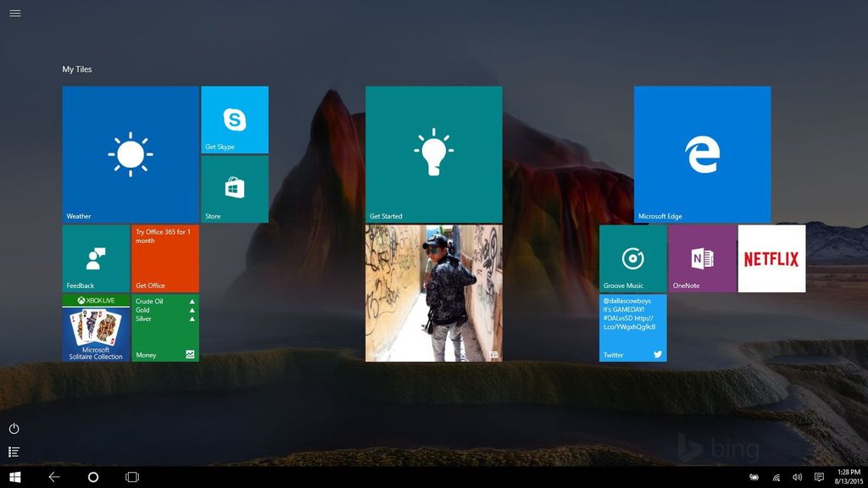The width and height of the screenshot is (868, 488).
Task: Expand the hamburger menu at top left
Action: [14, 13]
